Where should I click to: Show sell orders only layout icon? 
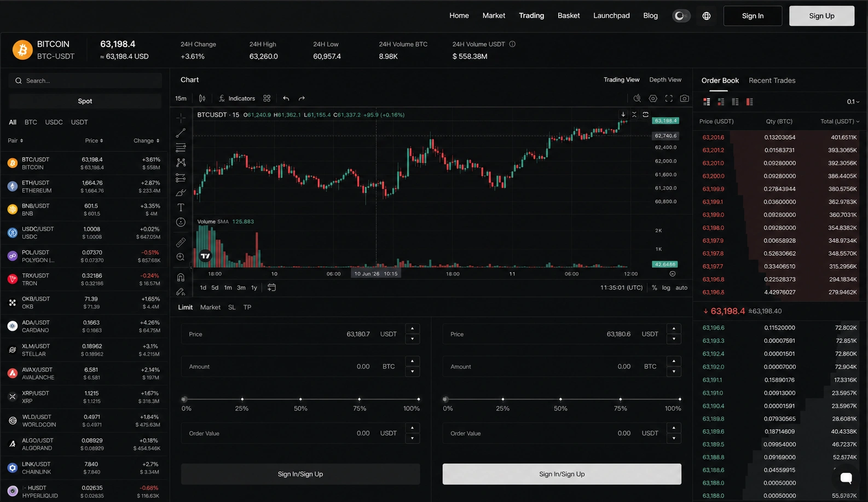749,102
